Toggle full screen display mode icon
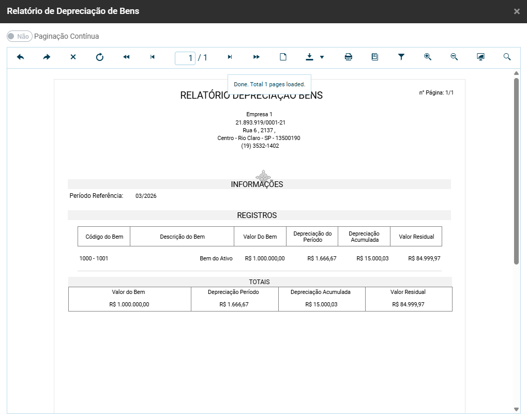 pyautogui.click(x=480, y=57)
